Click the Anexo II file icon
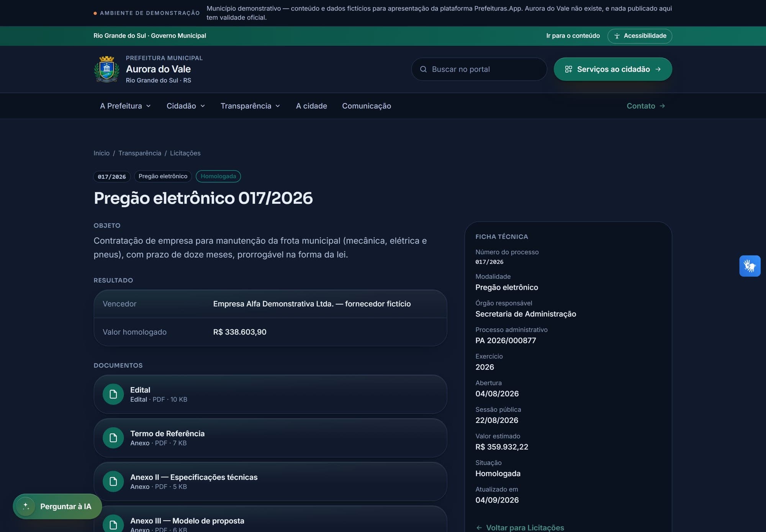 [x=113, y=481]
